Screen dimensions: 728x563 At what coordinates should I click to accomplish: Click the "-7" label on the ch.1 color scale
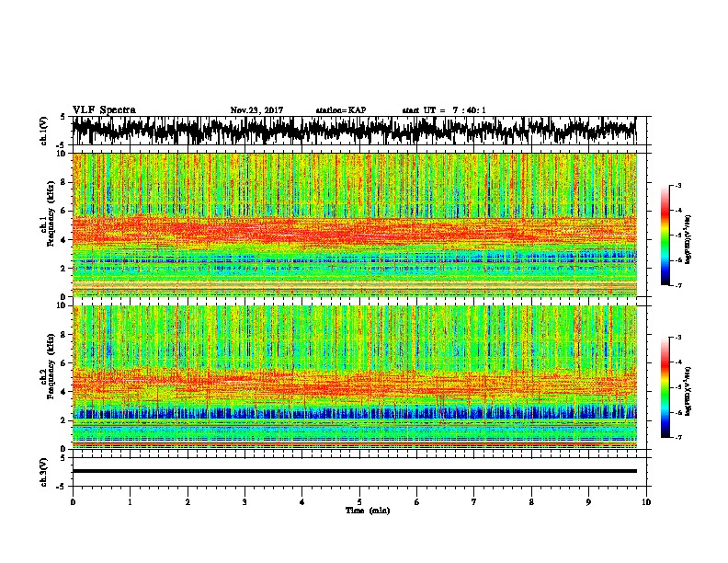click(678, 285)
